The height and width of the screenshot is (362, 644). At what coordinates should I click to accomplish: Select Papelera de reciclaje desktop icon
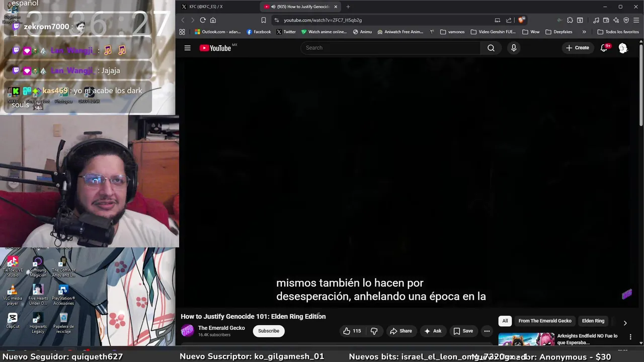[x=63, y=323]
